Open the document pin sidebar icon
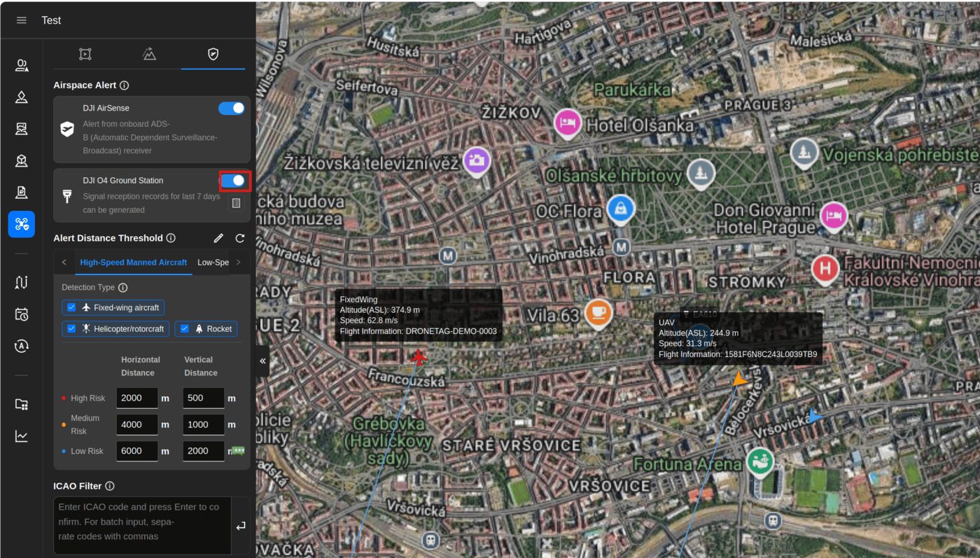The height and width of the screenshot is (558, 980). [22, 193]
